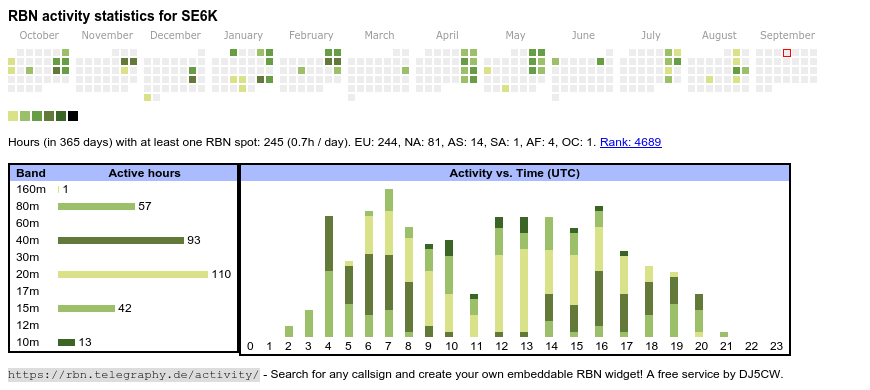Click the Active hours column header
870x390 pixels.
(x=144, y=173)
